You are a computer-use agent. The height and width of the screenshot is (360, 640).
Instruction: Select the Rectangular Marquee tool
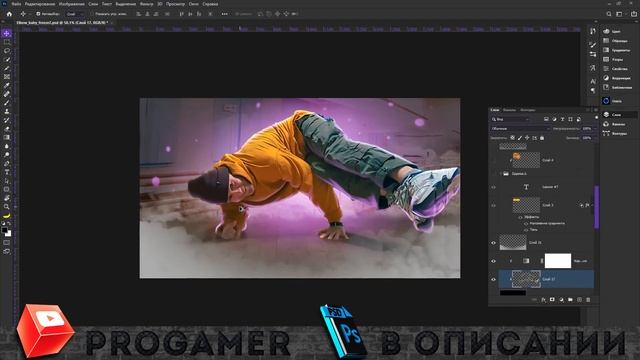pos(7,42)
